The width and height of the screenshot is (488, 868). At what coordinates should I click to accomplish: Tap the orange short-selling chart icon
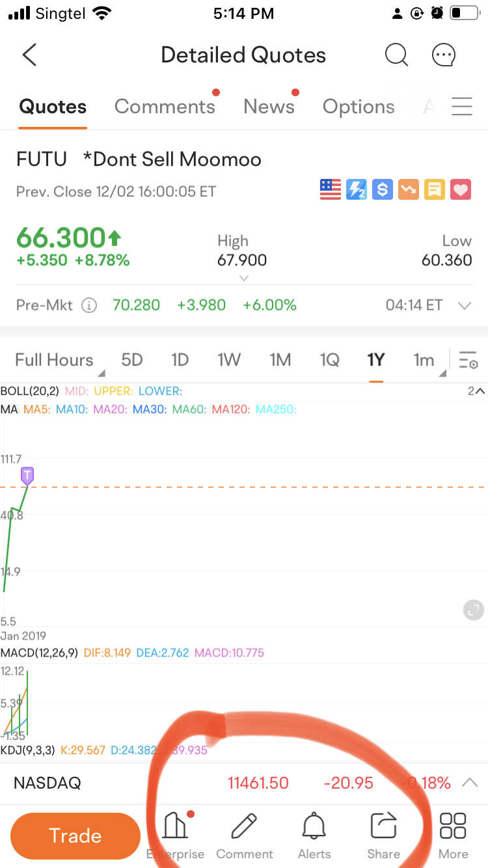coord(409,189)
